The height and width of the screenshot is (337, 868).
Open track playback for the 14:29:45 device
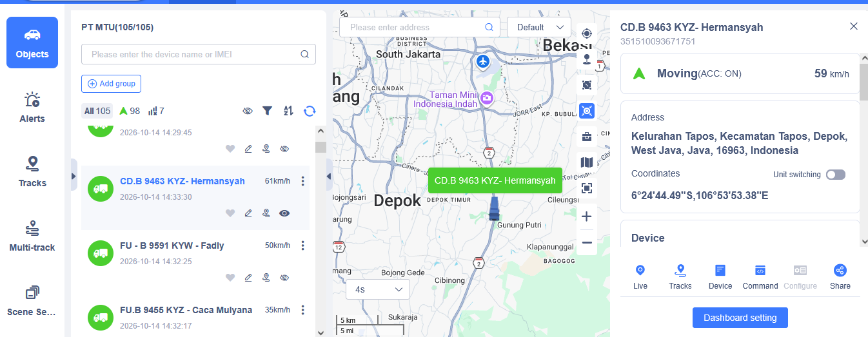coord(266,149)
